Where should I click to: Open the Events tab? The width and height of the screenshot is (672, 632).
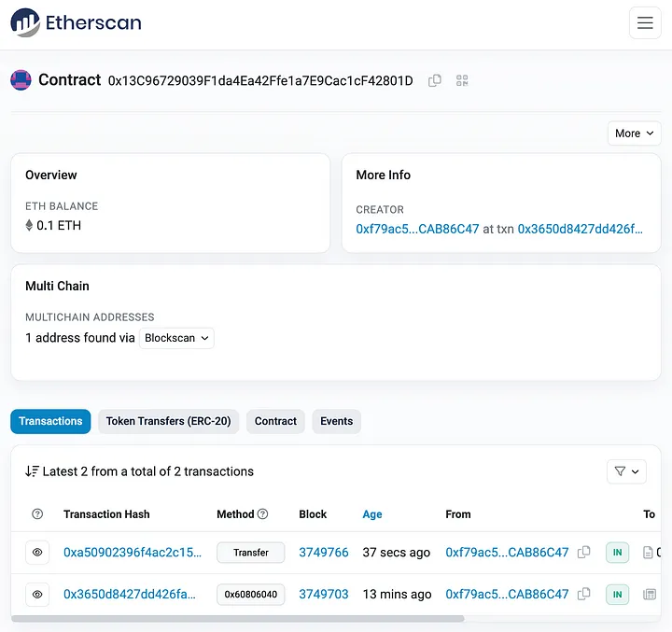click(336, 421)
